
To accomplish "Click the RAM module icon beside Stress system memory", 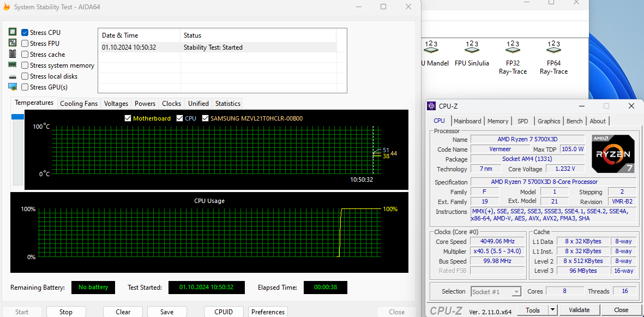I will coord(13,64).
